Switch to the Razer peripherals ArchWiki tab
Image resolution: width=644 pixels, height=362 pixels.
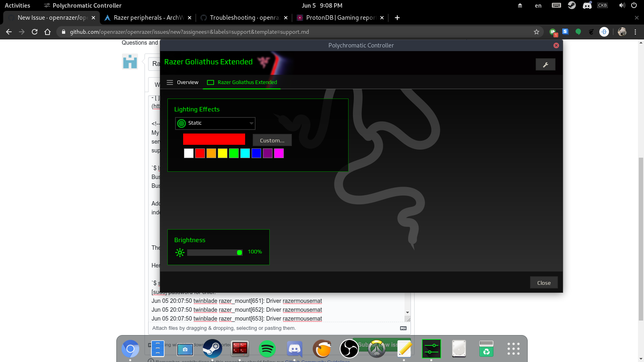click(148, 18)
